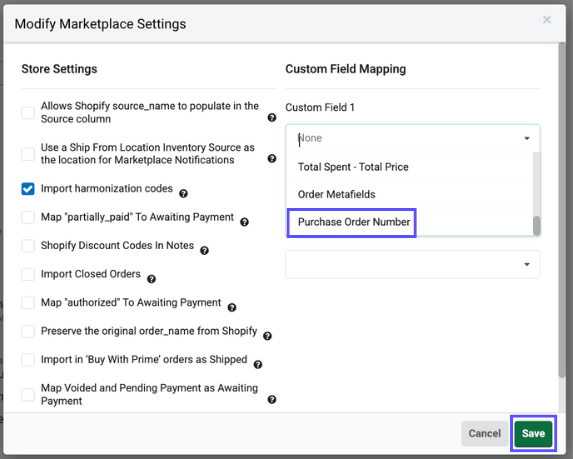Screen dimensions: 573x459
Task: Check Import Closed Orders
Action: [x=28, y=274]
